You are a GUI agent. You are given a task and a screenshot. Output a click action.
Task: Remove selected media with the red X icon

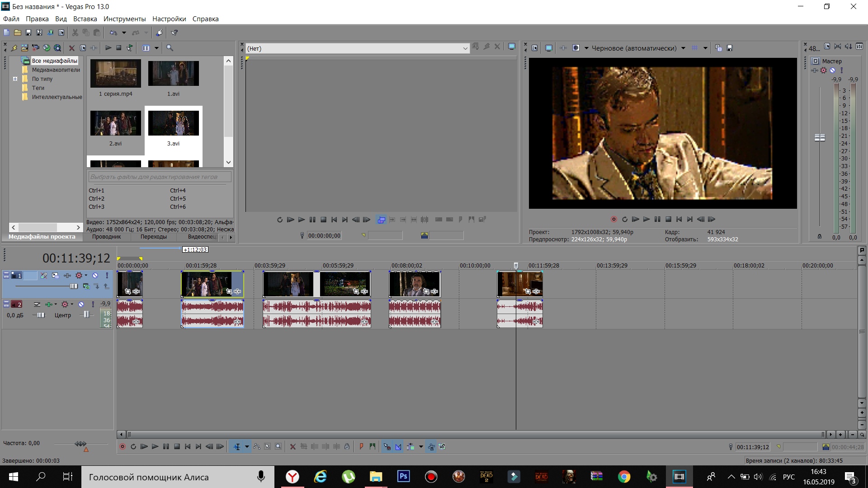click(x=71, y=48)
